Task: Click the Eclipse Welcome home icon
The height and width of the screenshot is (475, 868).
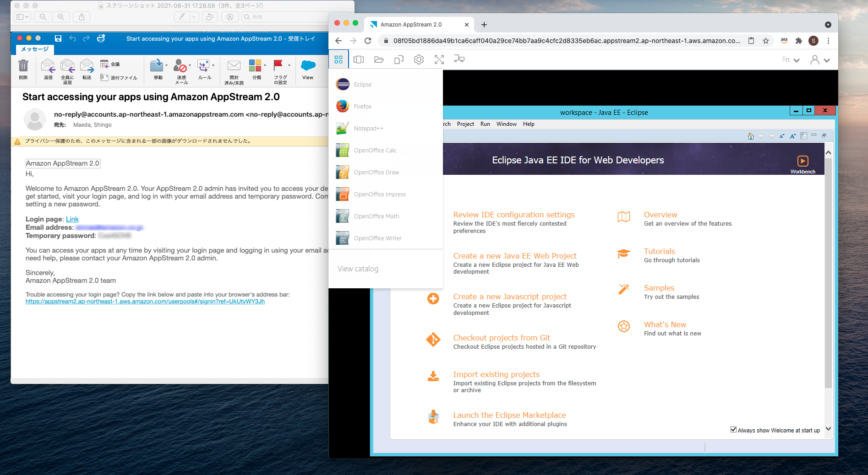Action: click(x=751, y=135)
